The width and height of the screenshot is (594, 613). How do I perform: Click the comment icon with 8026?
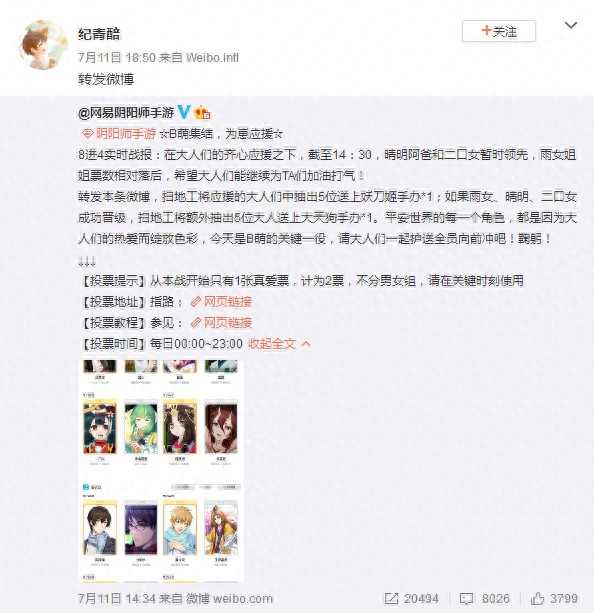485,599
